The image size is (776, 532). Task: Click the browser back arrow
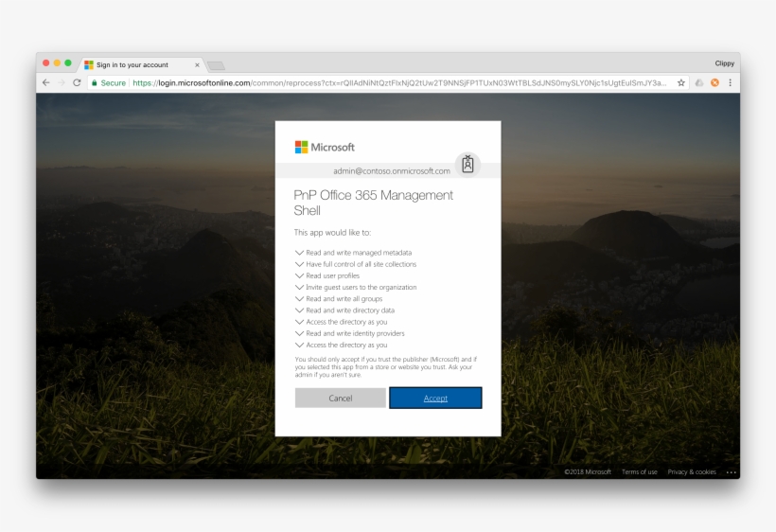click(46, 82)
